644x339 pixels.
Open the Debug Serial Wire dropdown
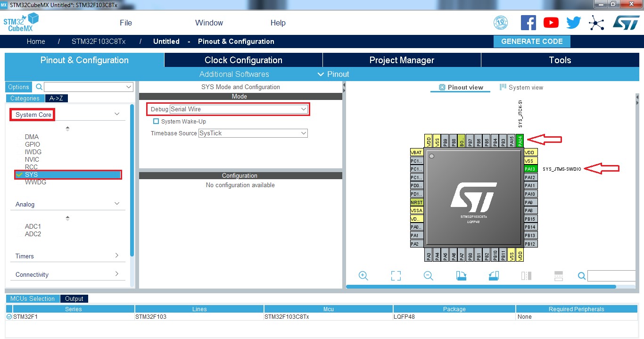click(x=304, y=109)
